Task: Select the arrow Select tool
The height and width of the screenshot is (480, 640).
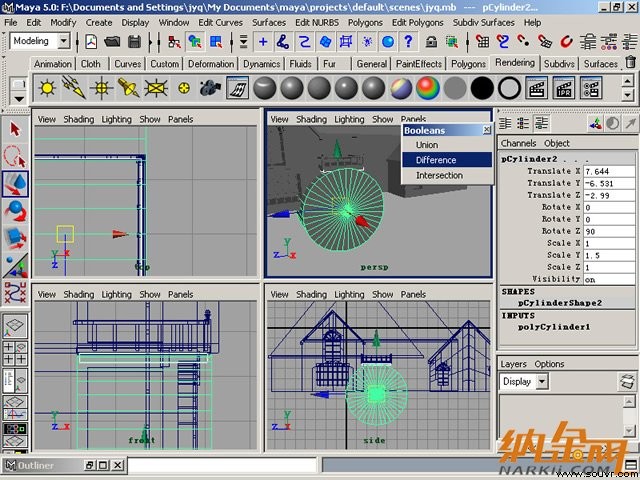Action: click(x=16, y=129)
